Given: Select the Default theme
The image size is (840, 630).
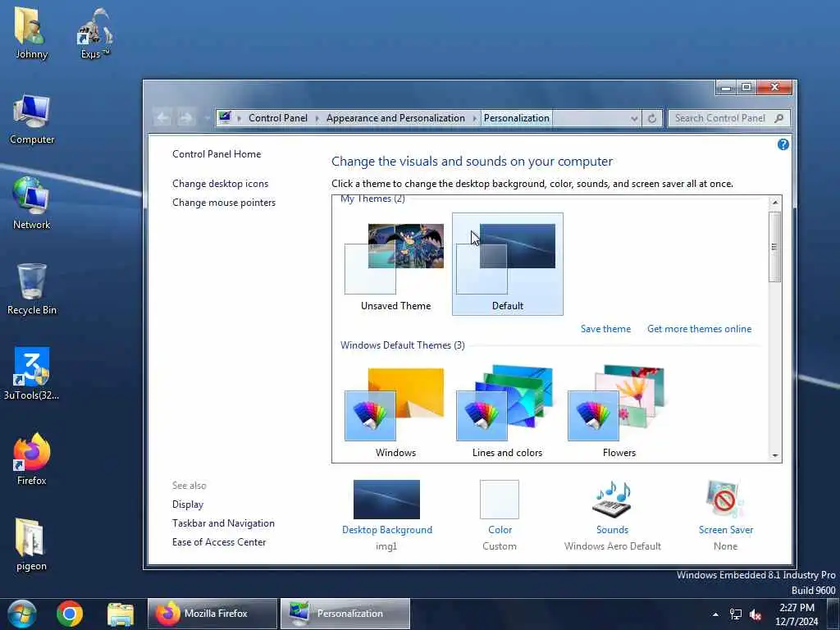Looking at the screenshot, I should click(507, 265).
